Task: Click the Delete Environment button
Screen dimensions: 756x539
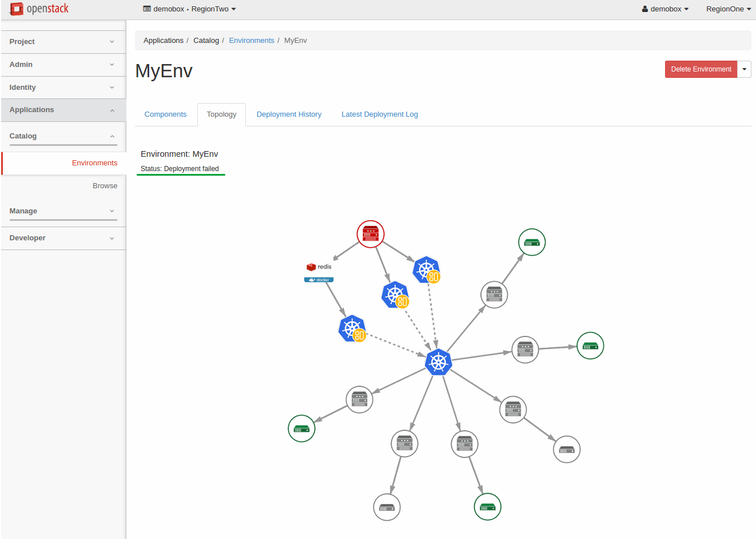Action: pos(701,69)
